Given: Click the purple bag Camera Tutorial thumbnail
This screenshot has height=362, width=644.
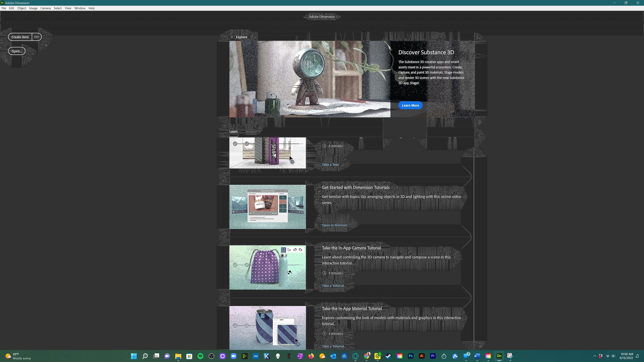Looking at the screenshot, I should point(267,267).
